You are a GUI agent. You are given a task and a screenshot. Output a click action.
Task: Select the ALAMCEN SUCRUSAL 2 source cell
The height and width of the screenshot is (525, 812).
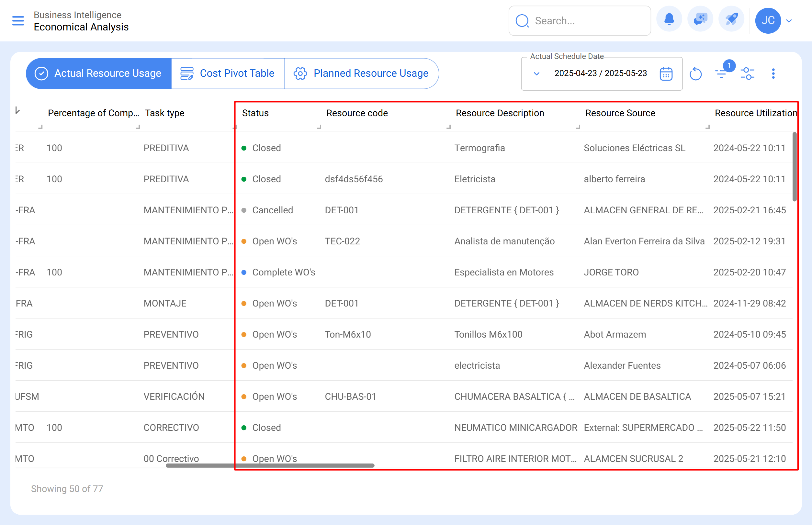coord(633,458)
